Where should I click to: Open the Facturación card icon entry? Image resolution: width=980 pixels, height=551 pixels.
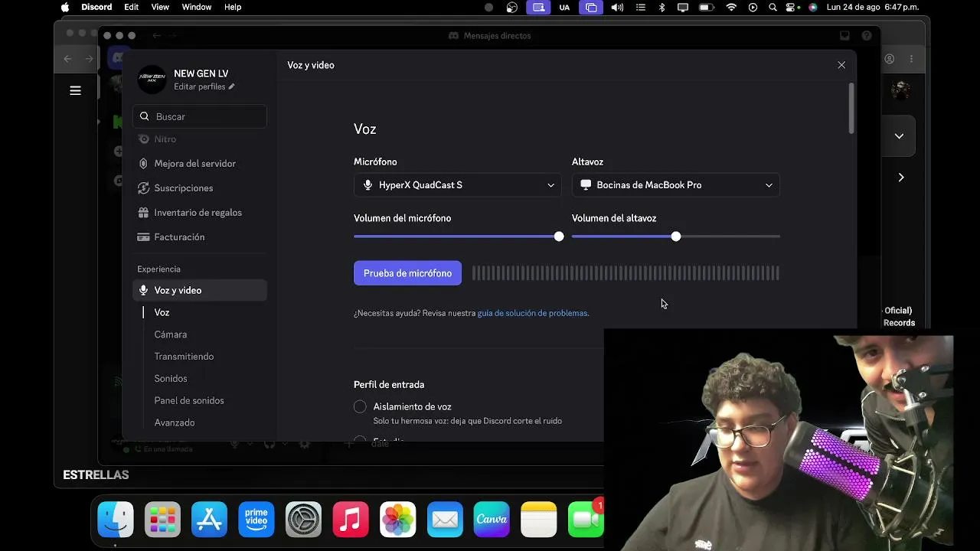(143, 237)
